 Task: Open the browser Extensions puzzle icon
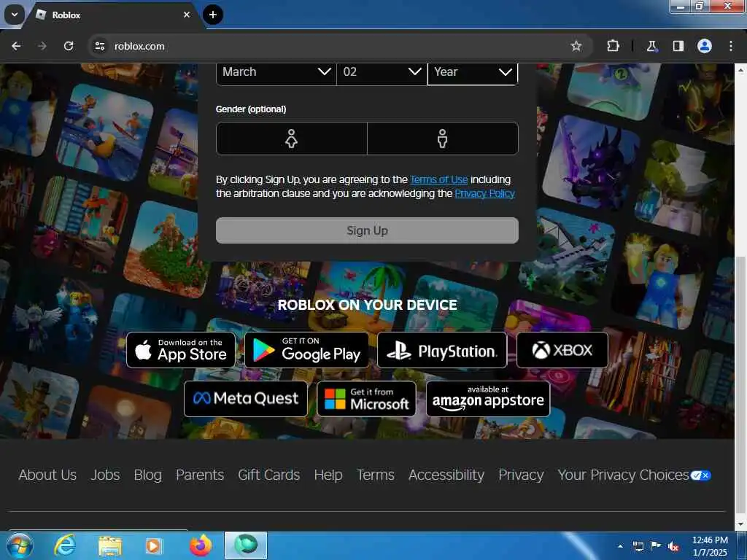613,46
